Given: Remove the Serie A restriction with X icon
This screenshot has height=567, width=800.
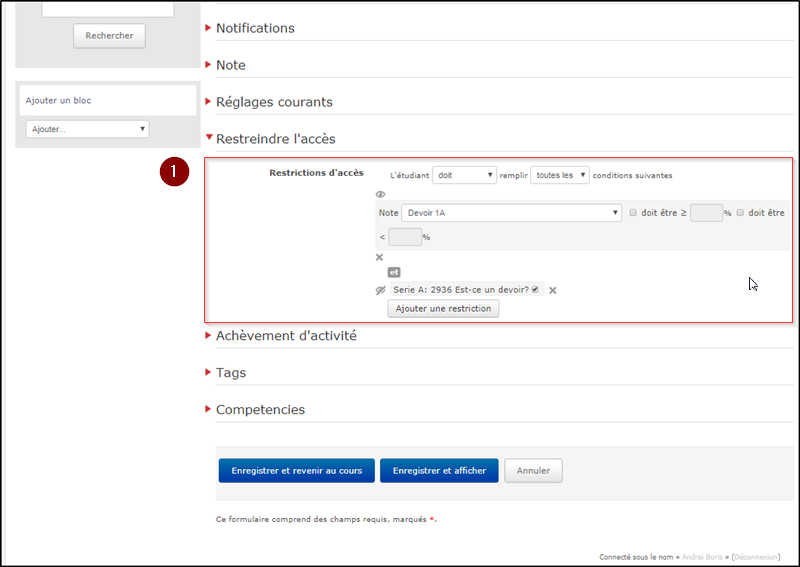Looking at the screenshot, I should [552, 290].
